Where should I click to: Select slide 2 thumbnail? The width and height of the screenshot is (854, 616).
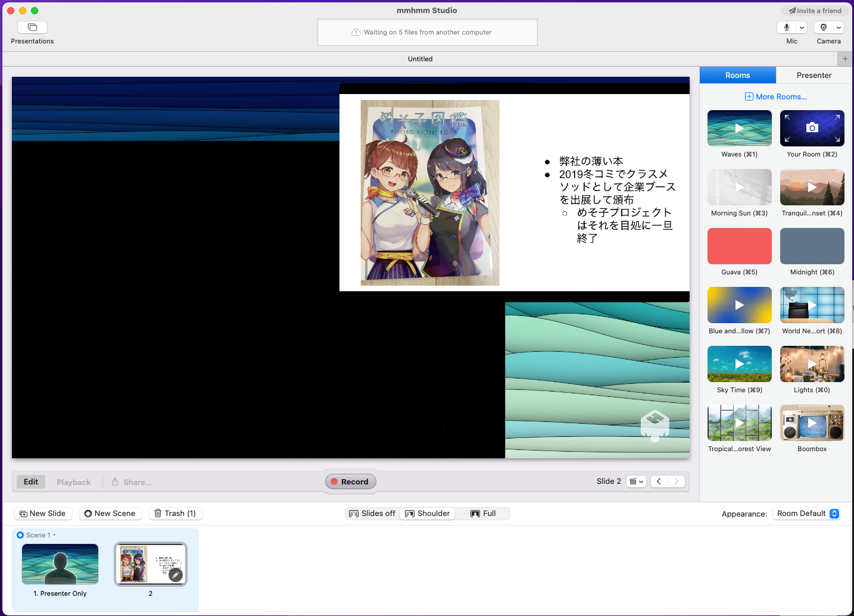point(151,564)
